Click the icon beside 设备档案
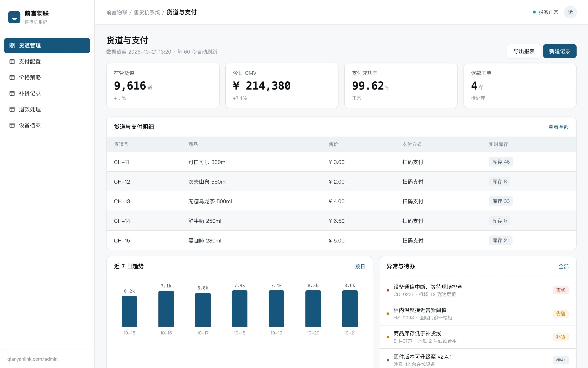Screen dimensions: 588x368 (12, 125)
